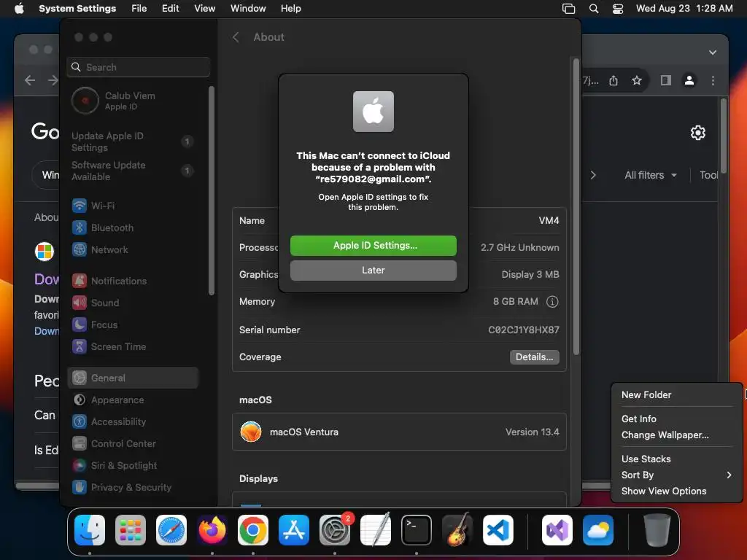Launch Visual Studio Code from Dock

tap(498, 530)
